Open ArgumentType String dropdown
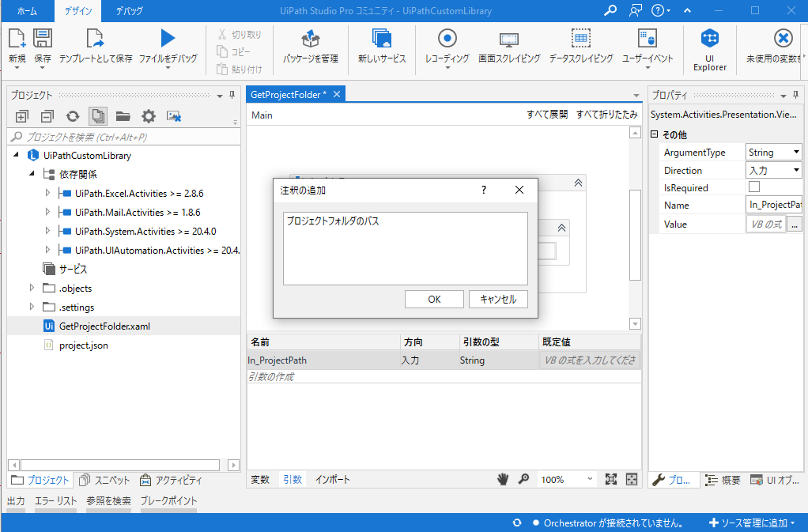Screen dimensions: 808x532 pyautogui.click(x=795, y=153)
